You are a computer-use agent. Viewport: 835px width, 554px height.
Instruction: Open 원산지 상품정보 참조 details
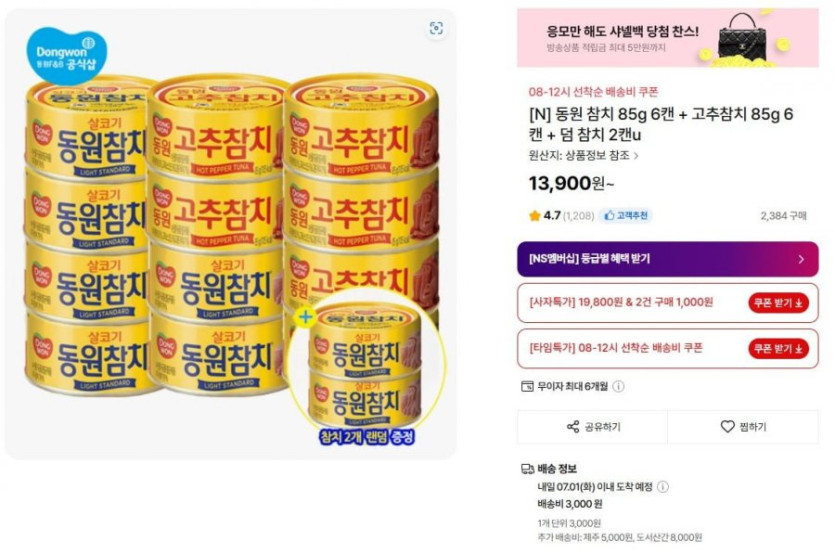pos(584,155)
